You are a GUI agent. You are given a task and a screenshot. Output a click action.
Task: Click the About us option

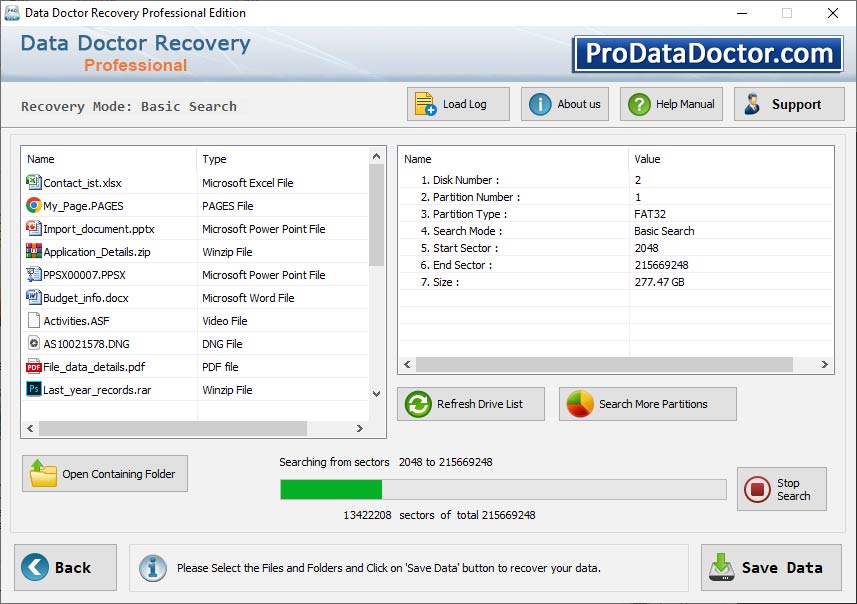click(564, 103)
